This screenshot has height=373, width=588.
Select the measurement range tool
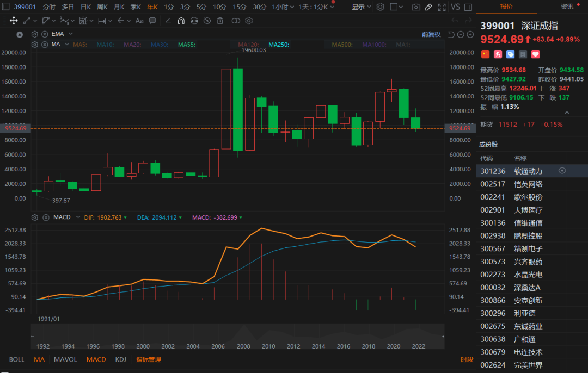102,21
